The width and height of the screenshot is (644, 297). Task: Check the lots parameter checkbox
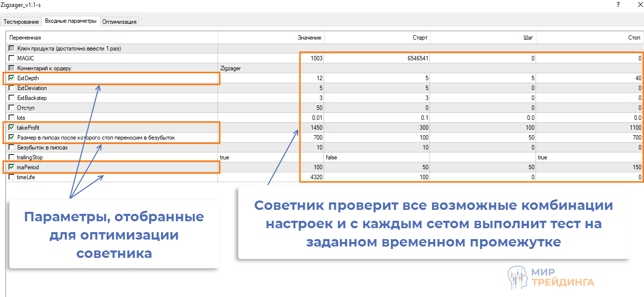(x=12, y=118)
